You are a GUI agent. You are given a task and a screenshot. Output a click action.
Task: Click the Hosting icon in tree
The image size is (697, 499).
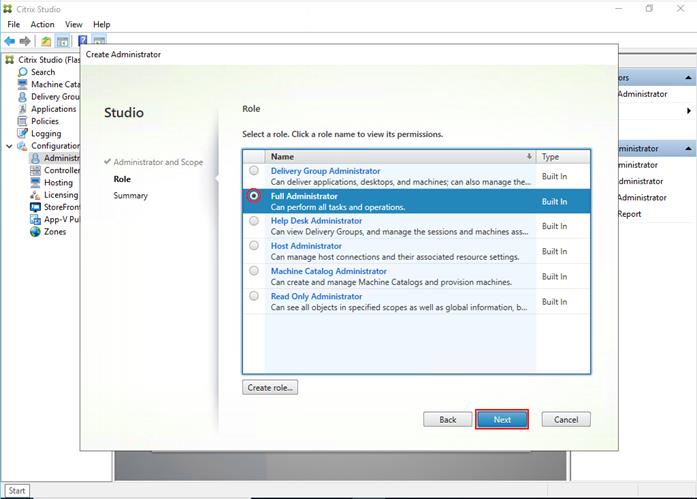pyautogui.click(x=35, y=182)
